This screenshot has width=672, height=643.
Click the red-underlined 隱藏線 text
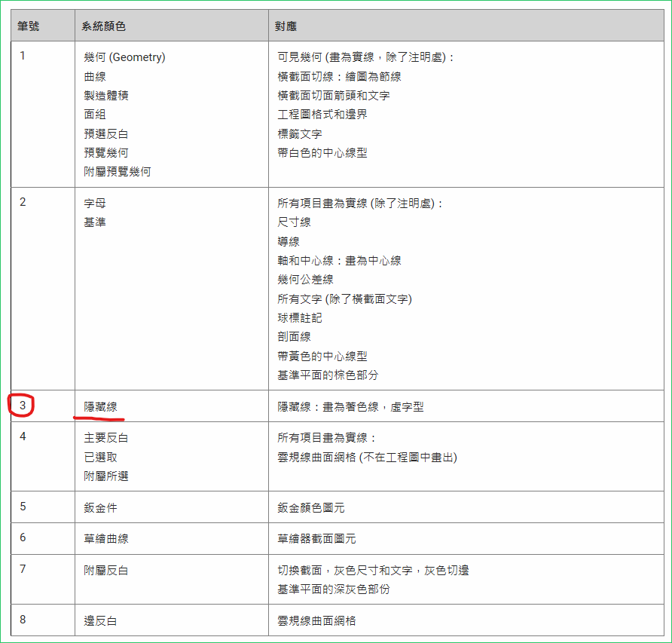click(x=100, y=406)
